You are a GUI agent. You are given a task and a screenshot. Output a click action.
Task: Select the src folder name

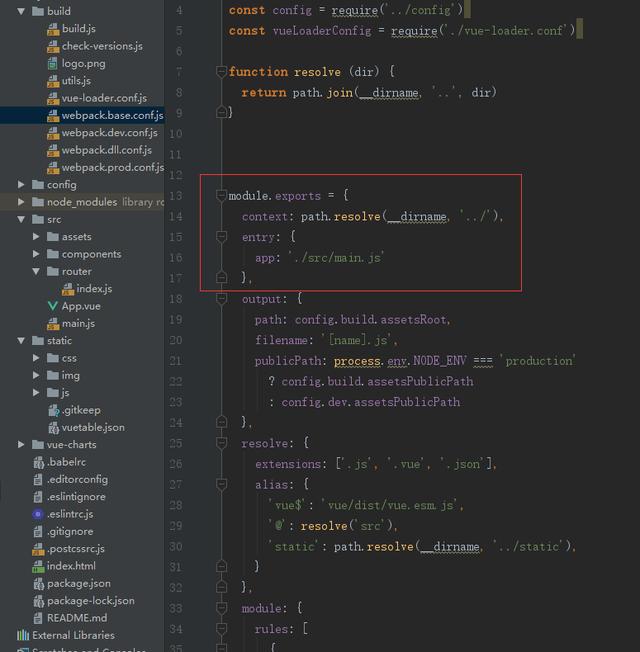point(54,219)
